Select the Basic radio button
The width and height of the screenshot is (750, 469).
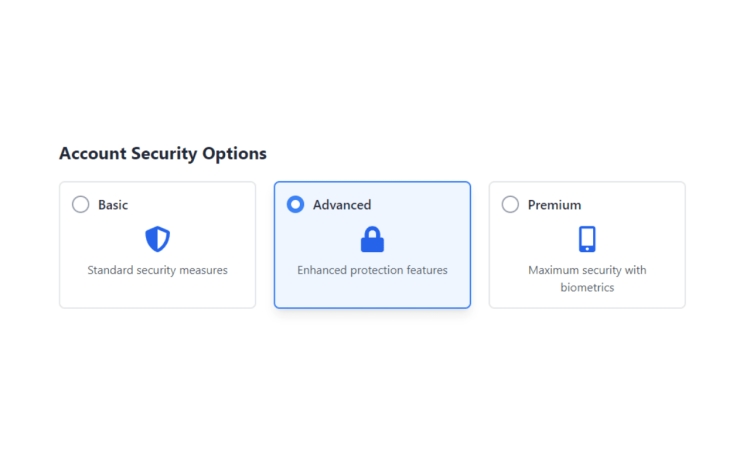coord(80,204)
